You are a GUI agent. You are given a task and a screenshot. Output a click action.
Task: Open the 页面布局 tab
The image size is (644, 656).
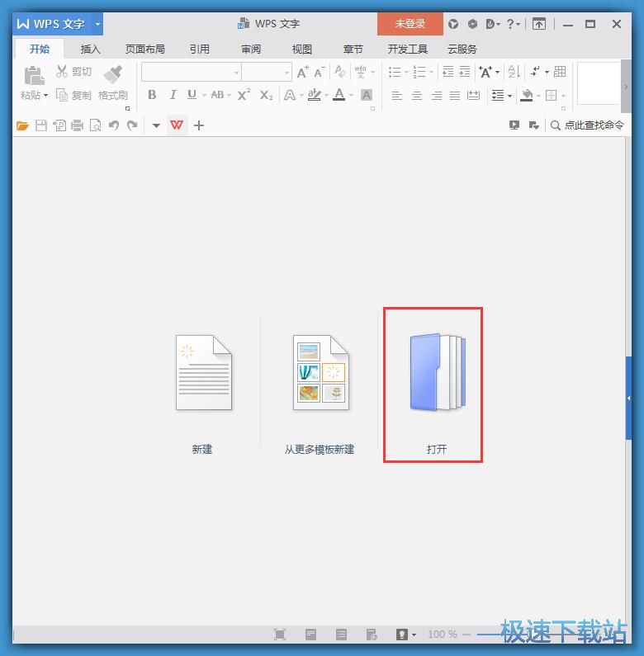pos(144,49)
